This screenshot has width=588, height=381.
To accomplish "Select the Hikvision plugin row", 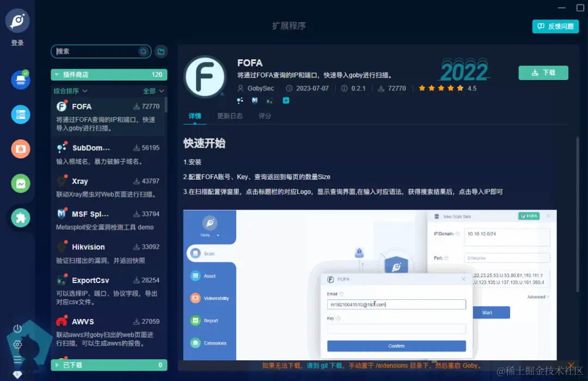I will click(x=108, y=254).
